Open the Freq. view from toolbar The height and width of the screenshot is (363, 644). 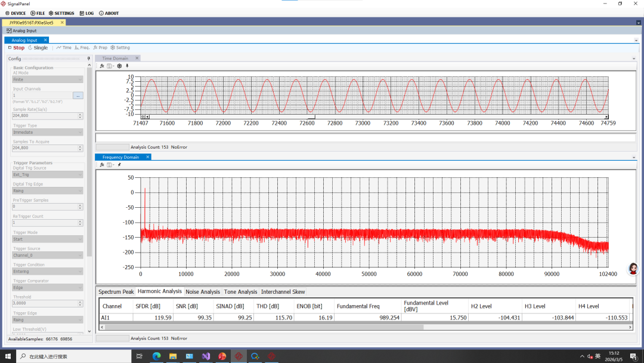[82, 48]
